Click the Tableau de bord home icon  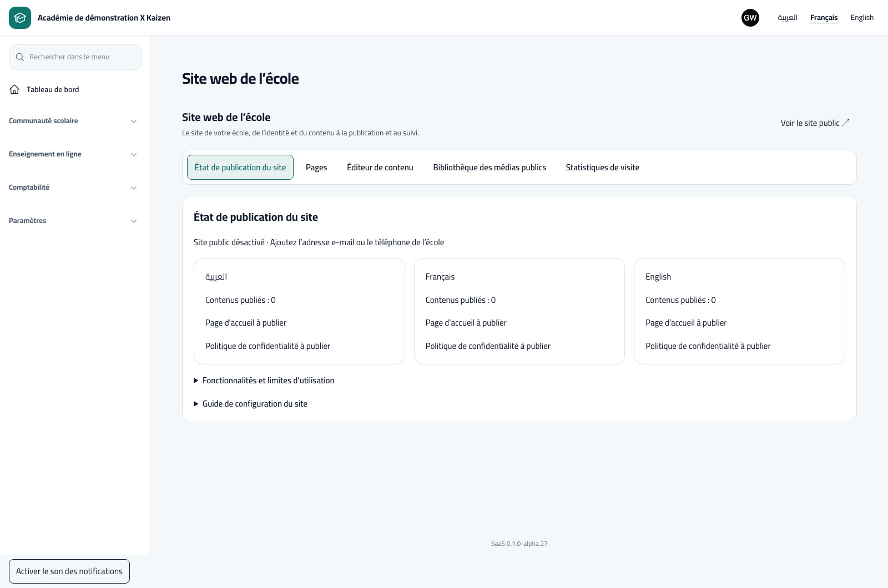click(x=15, y=89)
